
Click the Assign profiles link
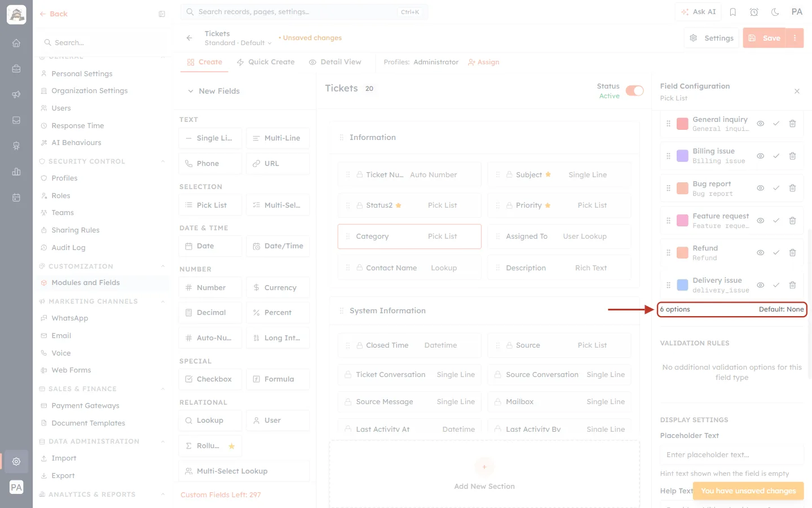click(484, 62)
